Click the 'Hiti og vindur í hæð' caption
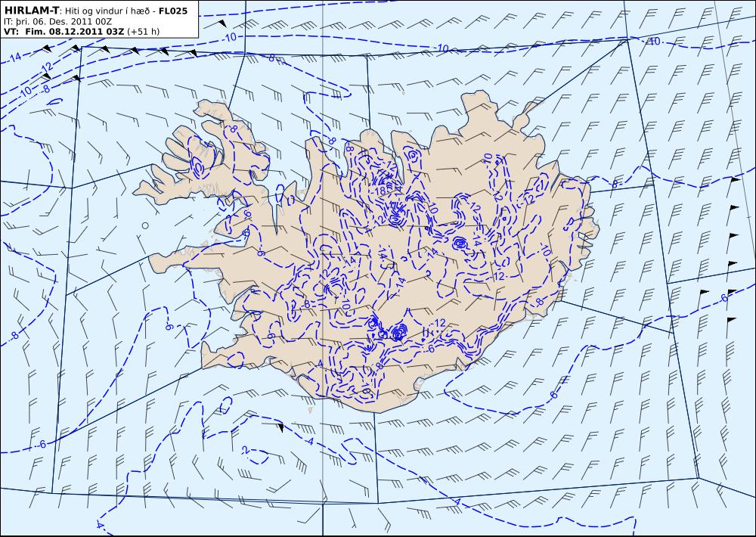Screen dimensions: 756x537 pyautogui.click(x=108, y=11)
